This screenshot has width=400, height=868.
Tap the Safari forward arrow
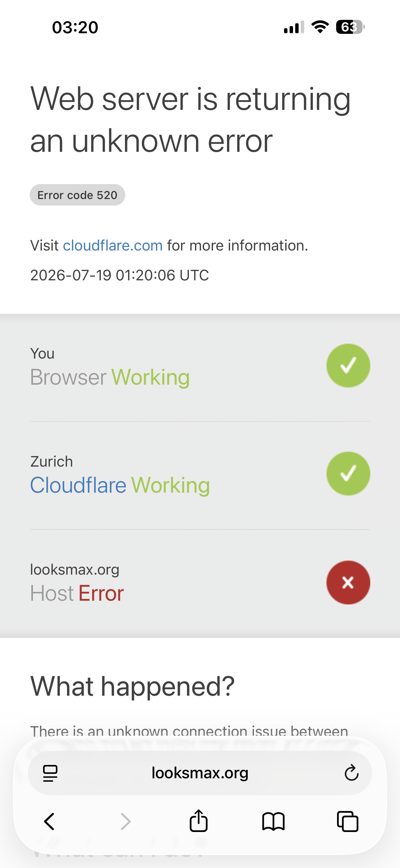[125, 821]
